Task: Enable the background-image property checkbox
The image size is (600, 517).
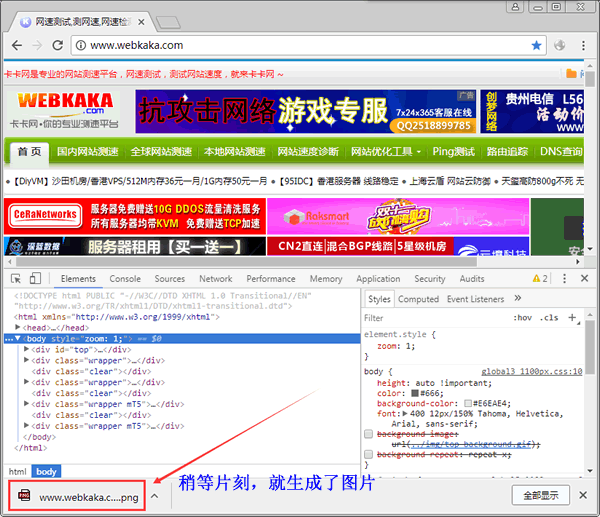Action: click(x=368, y=434)
